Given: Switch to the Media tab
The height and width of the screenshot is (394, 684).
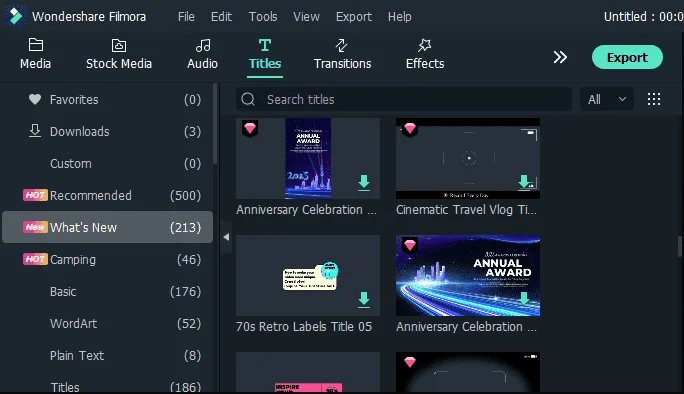Looking at the screenshot, I should tap(35, 54).
